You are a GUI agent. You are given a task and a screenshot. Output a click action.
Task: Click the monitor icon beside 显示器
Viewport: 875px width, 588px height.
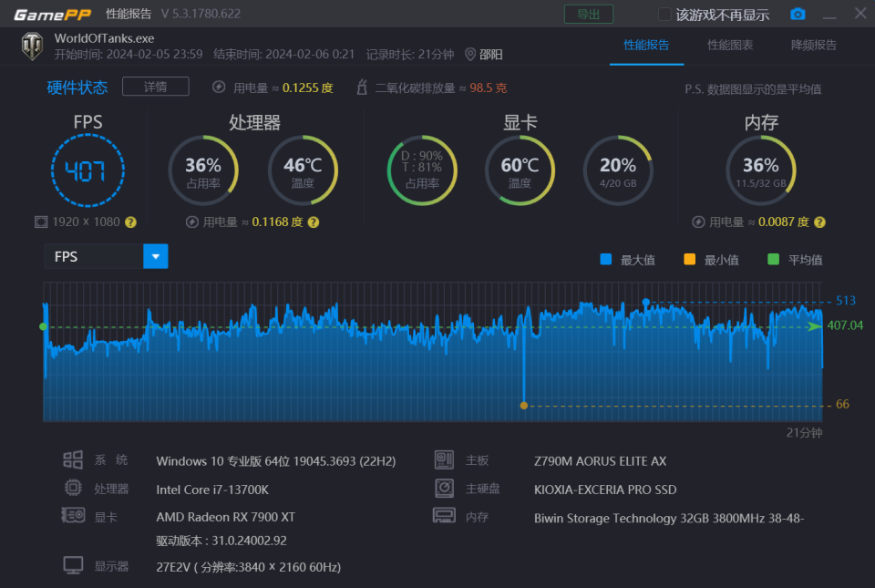pos(73,565)
